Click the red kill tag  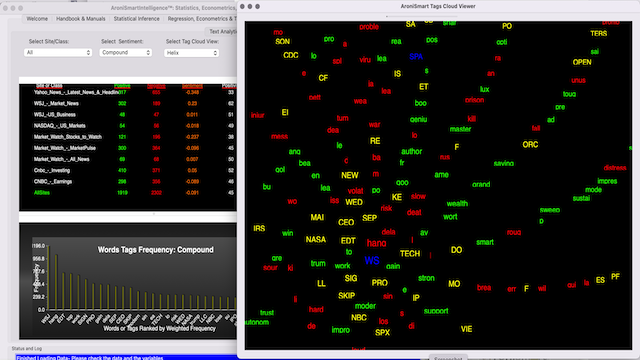(x=472, y=119)
